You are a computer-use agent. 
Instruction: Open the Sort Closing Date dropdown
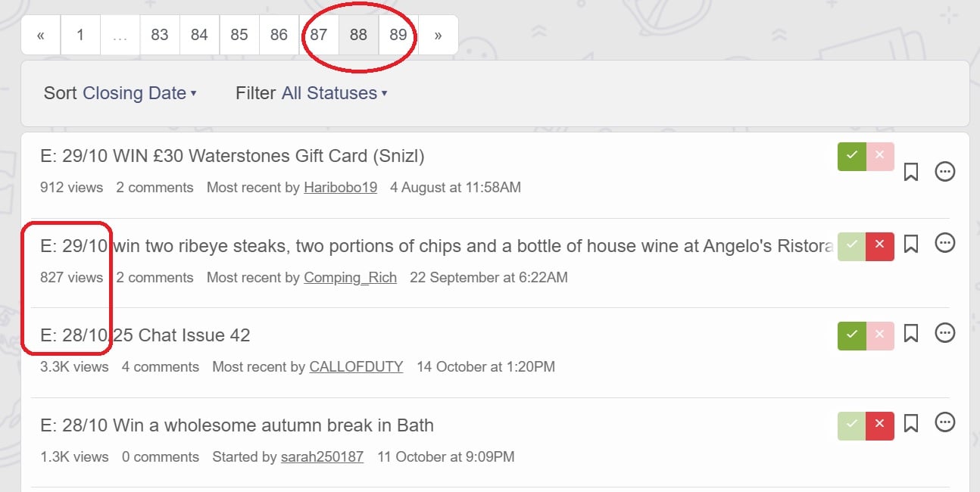pos(139,93)
